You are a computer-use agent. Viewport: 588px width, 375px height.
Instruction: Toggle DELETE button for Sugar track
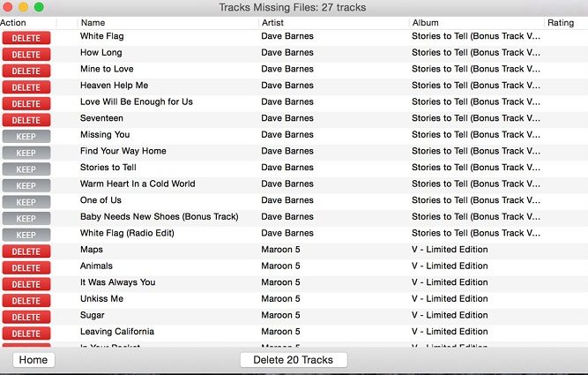(x=26, y=317)
